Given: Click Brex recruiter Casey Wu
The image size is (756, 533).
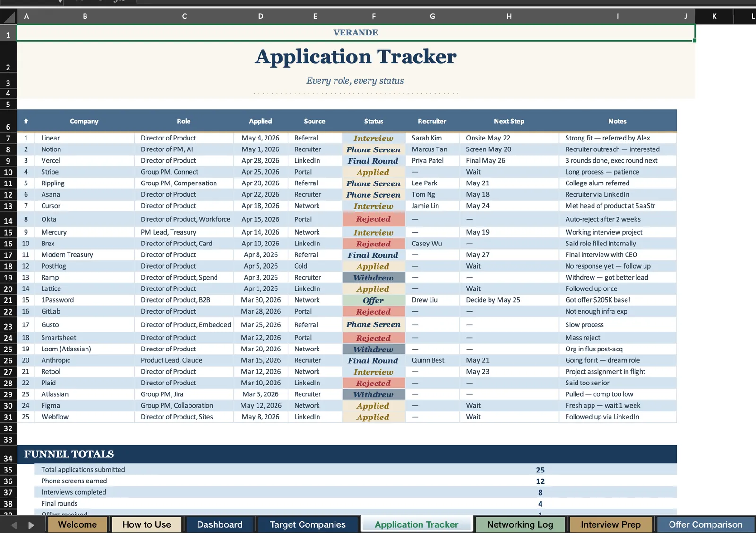Looking at the screenshot, I should tap(432, 244).
